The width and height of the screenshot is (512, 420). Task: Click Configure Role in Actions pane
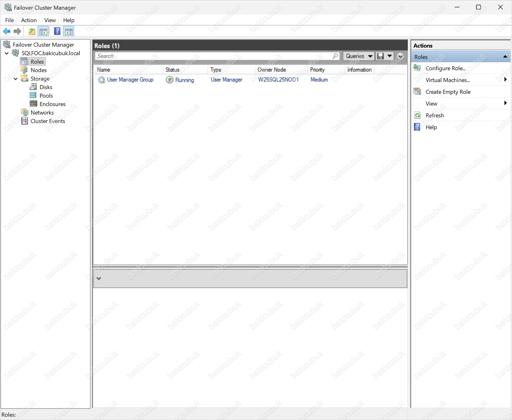pyautogui.click(x=445, y=68)
